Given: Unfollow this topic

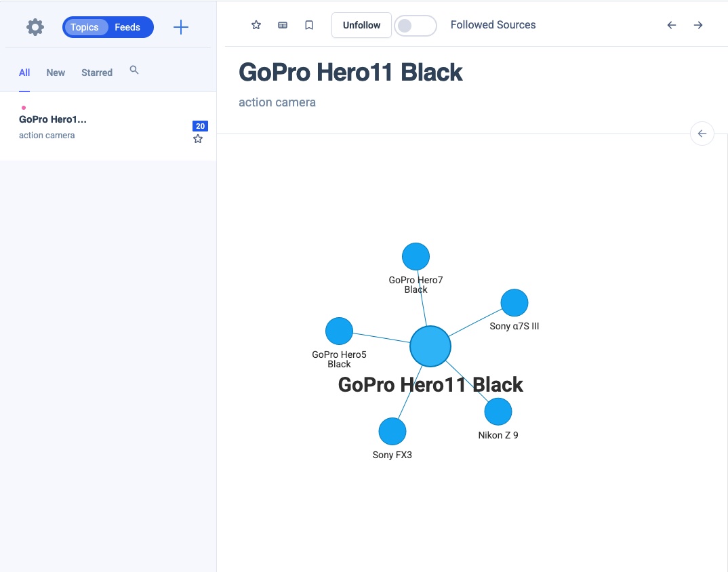Looking at the screenshot, I should (361, 25).
